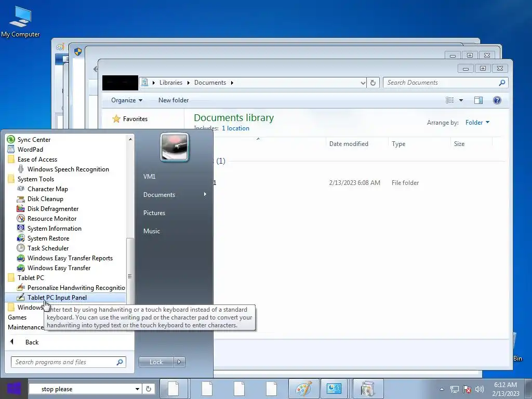Viewport: 532px width, 399px height.
Task: Show hidden tray icons
Action: [x=442, y=389]
